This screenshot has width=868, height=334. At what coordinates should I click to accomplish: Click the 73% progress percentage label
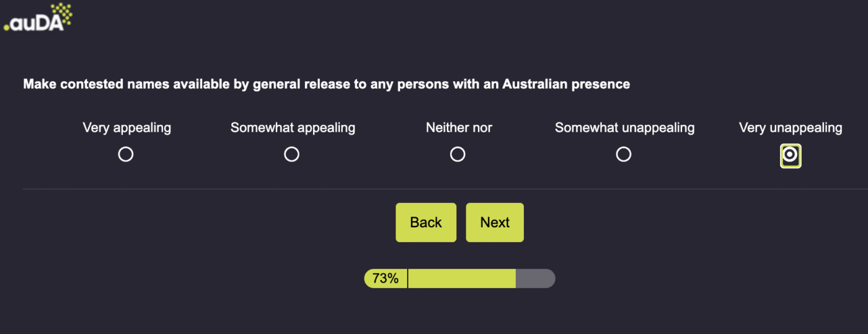[x=386, y=279]
